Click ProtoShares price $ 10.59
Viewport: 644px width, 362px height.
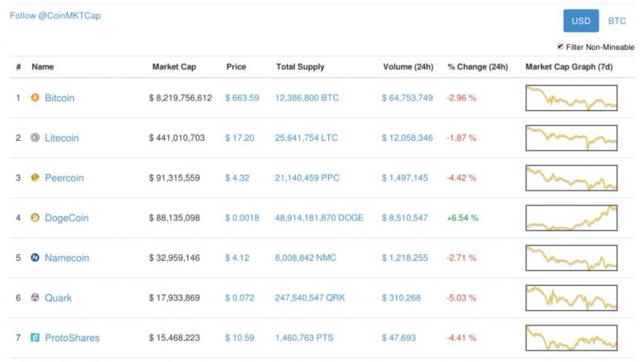coord(240,337)
